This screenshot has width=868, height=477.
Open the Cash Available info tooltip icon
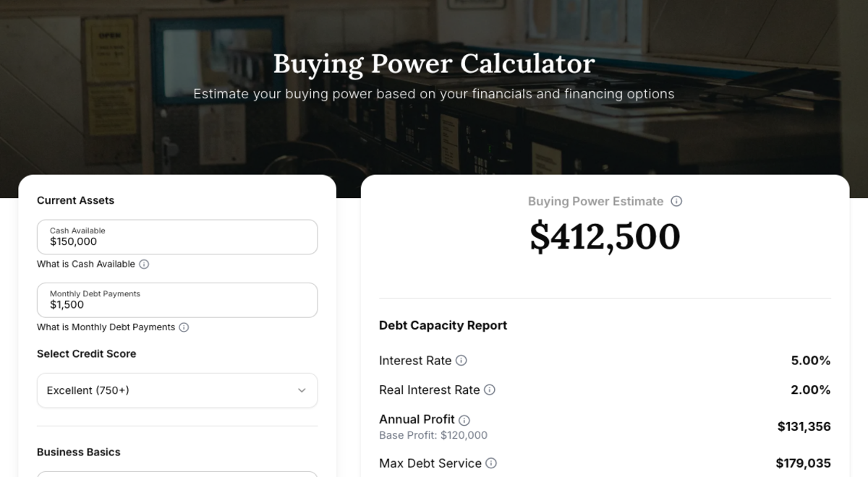(144, 265)
